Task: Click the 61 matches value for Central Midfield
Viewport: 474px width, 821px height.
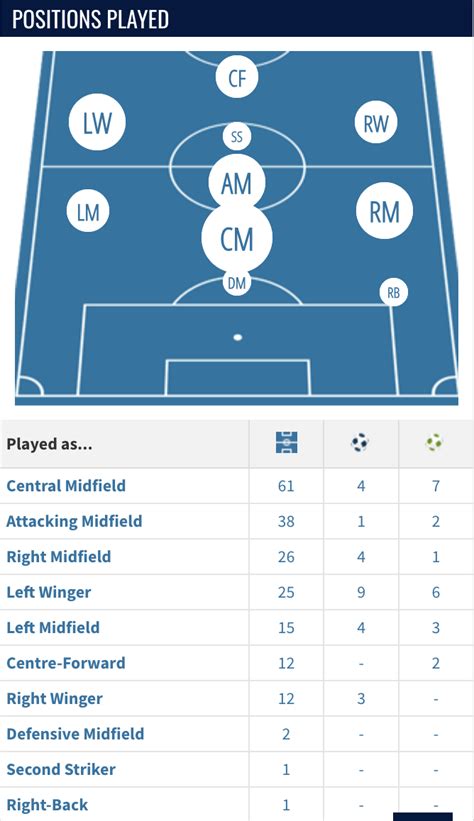Action: [286, 486]
